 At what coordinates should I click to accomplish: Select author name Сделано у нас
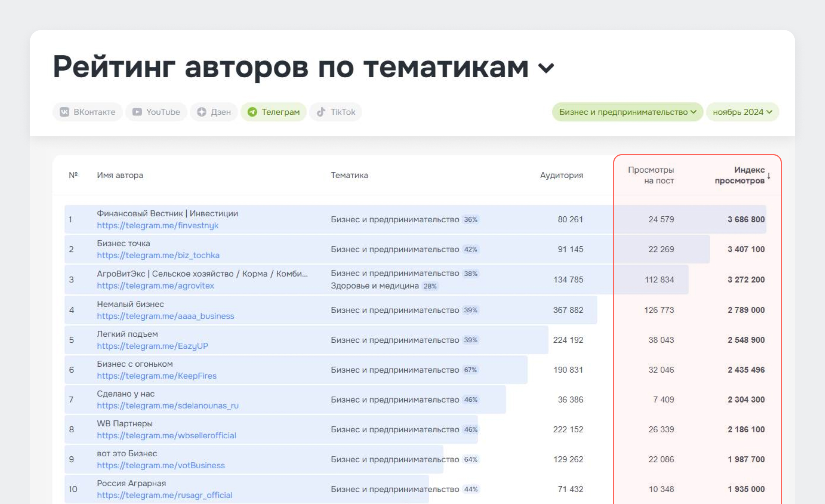coord(126,394)
